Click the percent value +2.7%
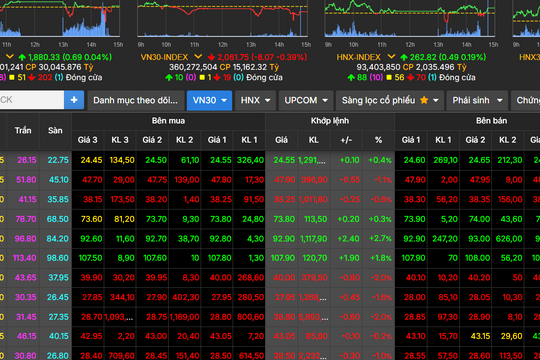 pyautogui.click(x=380, y=238)
